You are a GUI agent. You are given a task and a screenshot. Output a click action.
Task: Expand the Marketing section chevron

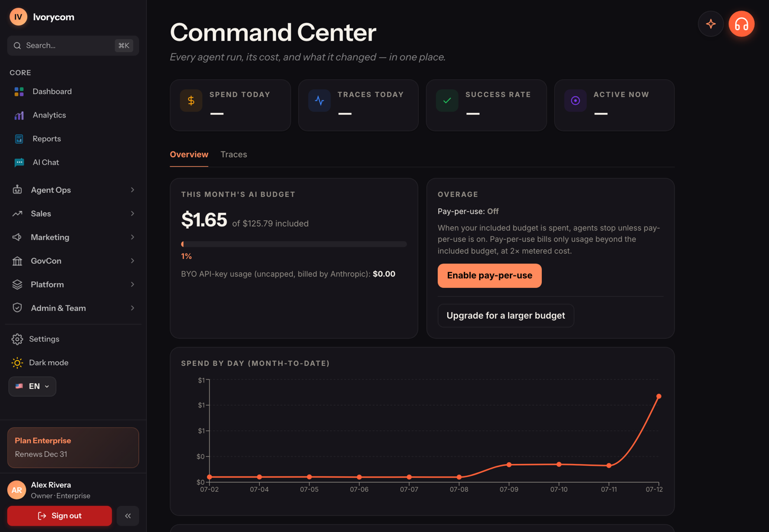[x=133, y=237]
